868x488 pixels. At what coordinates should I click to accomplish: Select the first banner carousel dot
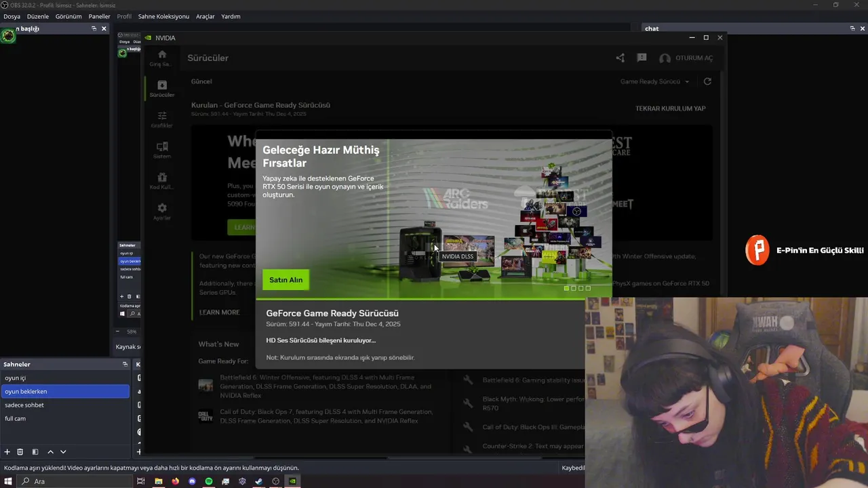pyautogui.click(x=566, y=288)
